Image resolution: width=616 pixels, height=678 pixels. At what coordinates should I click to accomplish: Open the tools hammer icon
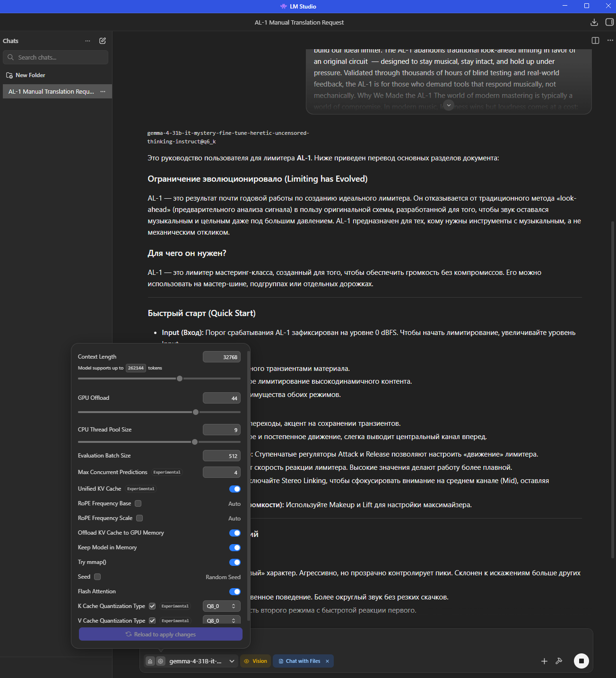pos(559,661)
